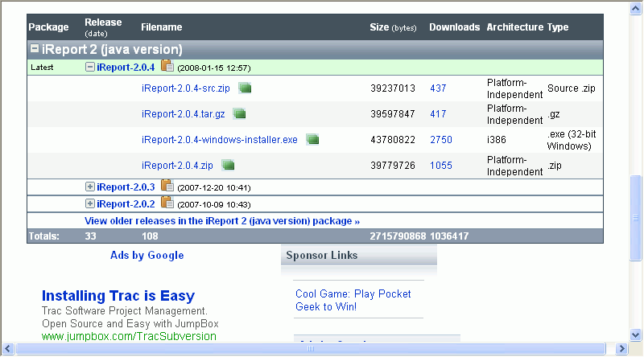Viewport: 644px width, 357px height.
Task: Click download count 437
Action: [438, 88]
